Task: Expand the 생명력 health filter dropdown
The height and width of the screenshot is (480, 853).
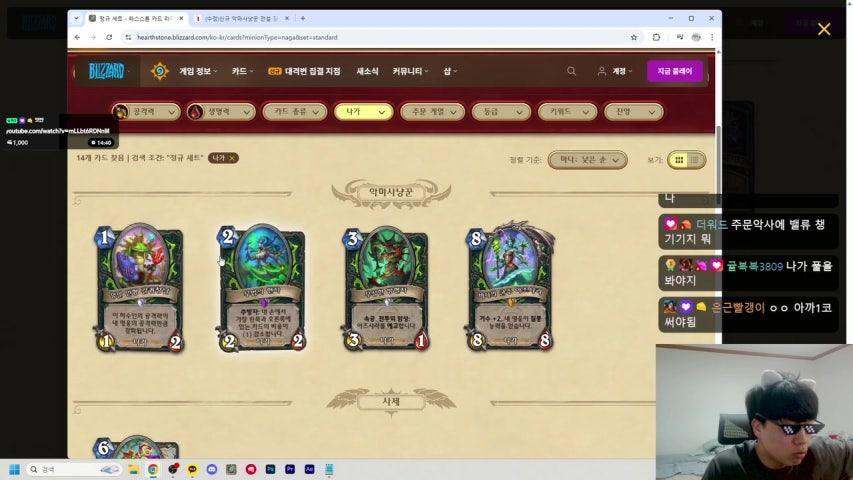Action: tap(221, 112)
